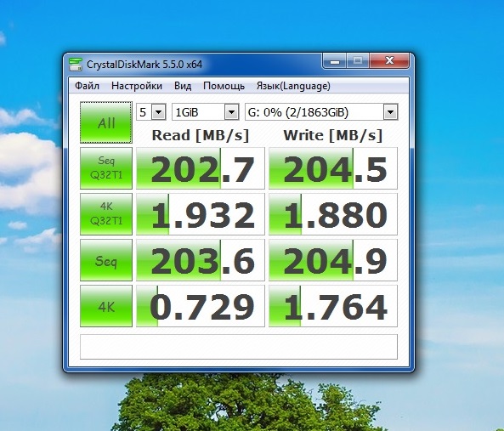This screenshot has height=431, width=504.
Task: Click 4K write value 1.764
Action: pos(333,306)
